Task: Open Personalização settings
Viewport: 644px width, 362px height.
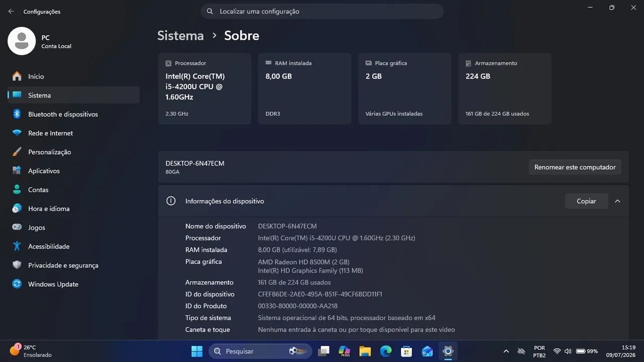Action: click(x=73, y=152)
